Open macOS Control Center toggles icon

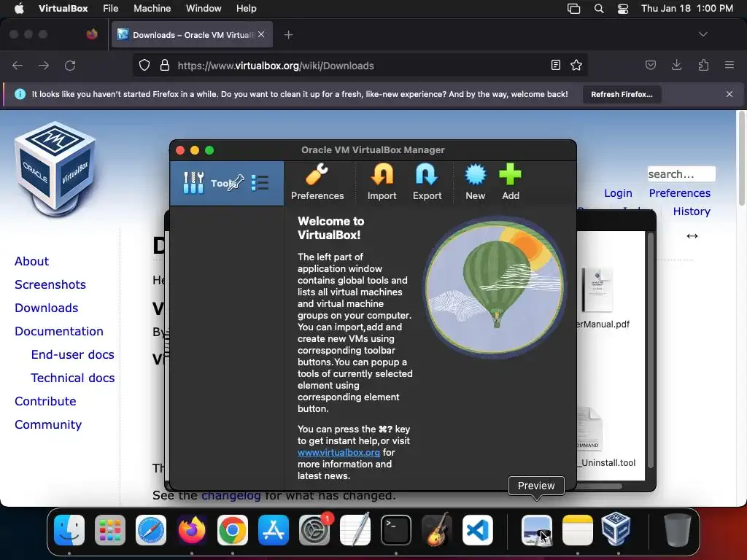click(x=623, y=9)
